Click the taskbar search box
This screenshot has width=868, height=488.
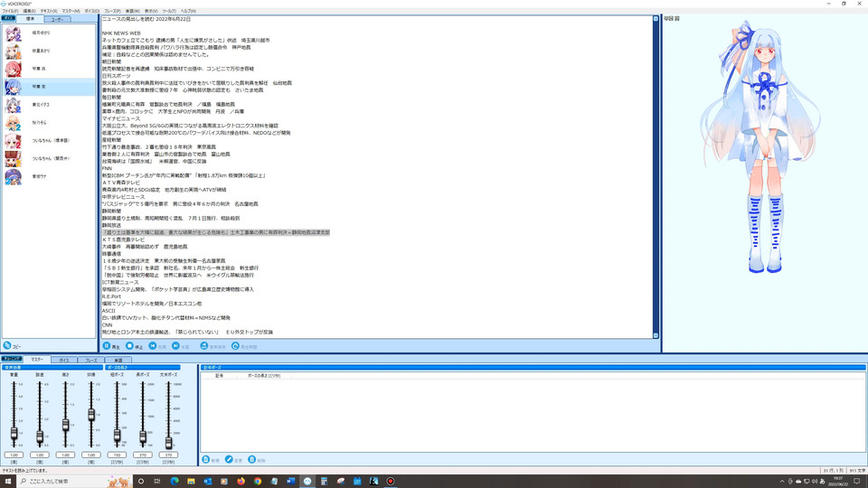click(x=75, y=482)
